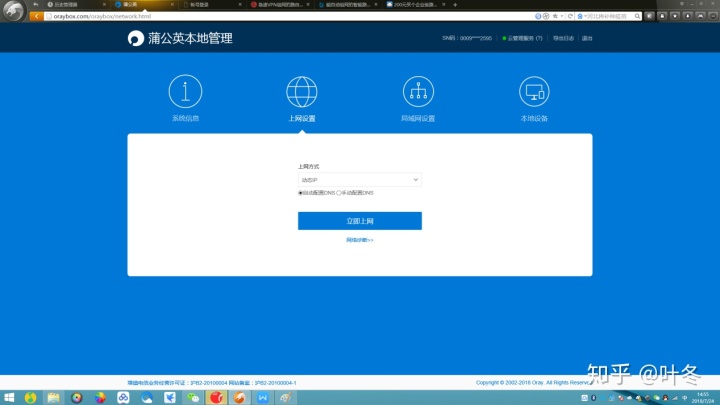Click the bookmark star in address bar
This screenshot has height=405, width=720.
(555, 16)
